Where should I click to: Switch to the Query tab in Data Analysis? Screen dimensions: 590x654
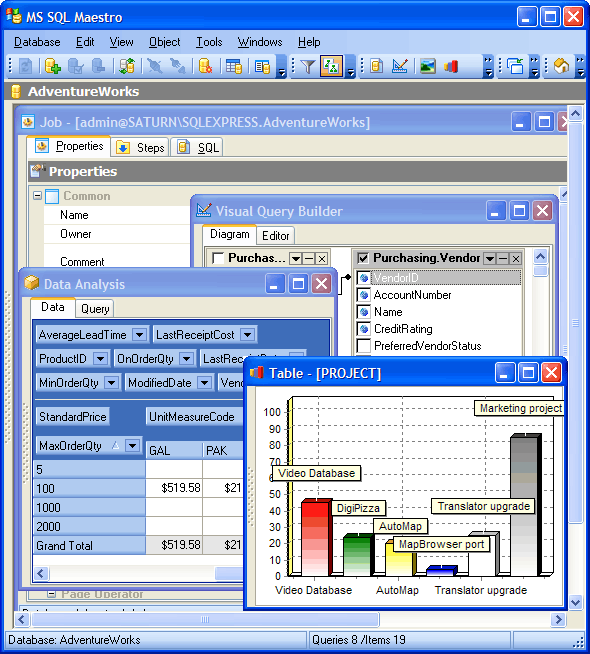coord(95,309)
